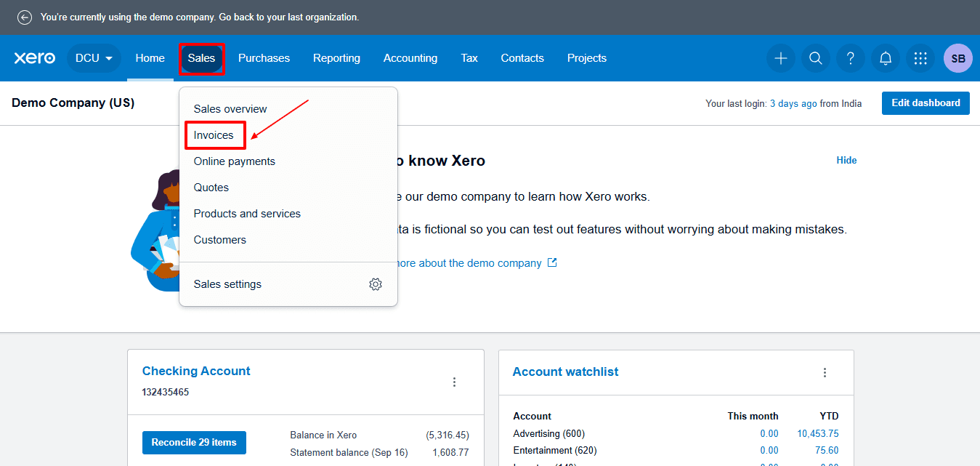Click the Edit dashboard button

click(x=926, y=103)
